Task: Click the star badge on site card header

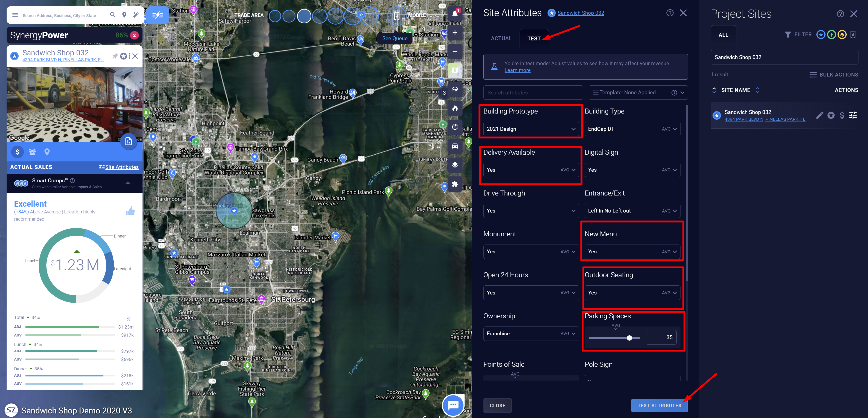Action: pyautogui.click(x=124, y=56)
